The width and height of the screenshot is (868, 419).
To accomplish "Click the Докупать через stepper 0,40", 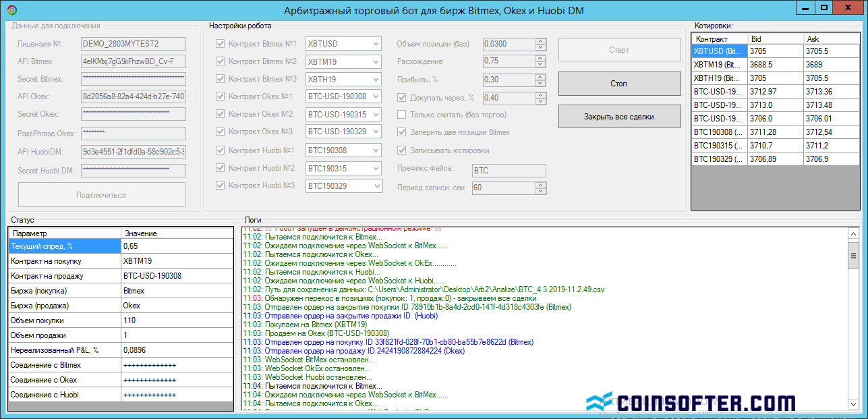I will [514, 98].
